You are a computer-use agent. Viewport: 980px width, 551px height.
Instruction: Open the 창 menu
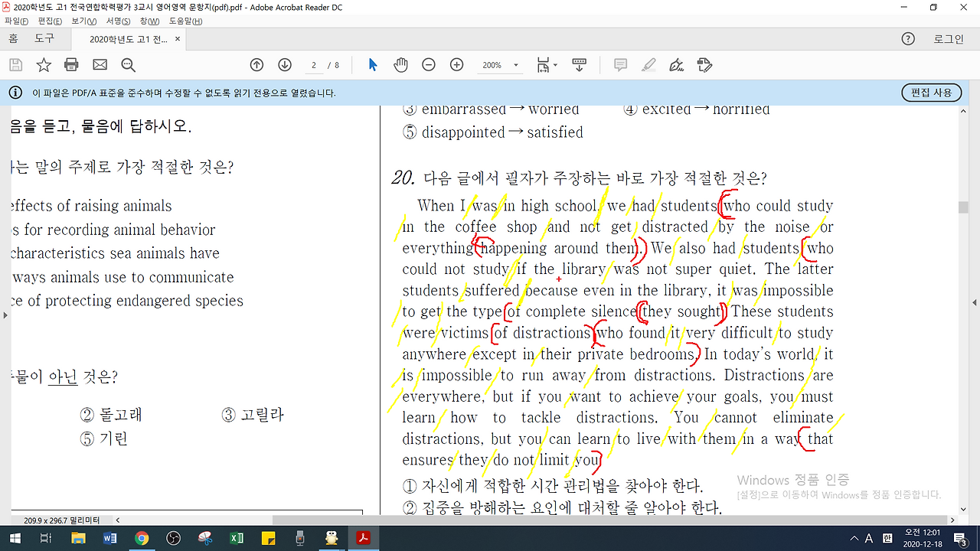pos(150,21)
